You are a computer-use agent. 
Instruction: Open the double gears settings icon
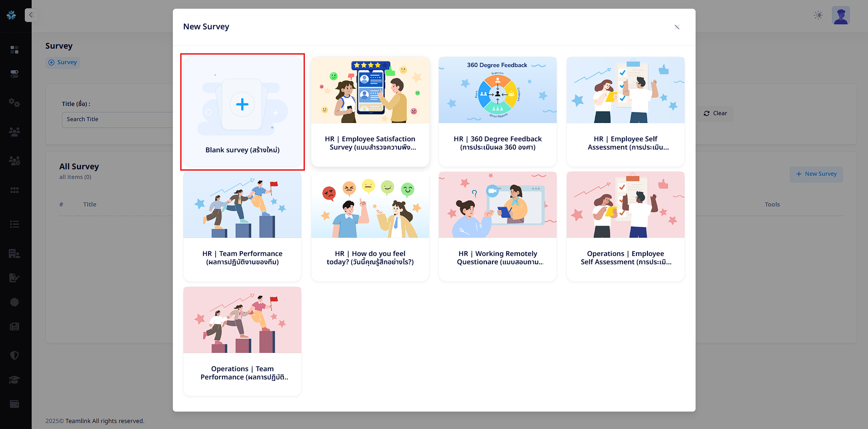[15, 103]
